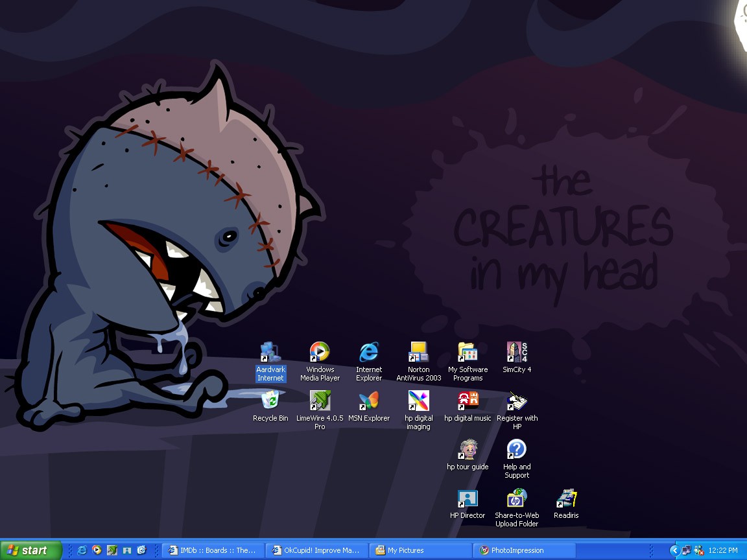Image resolution: width=747 pixels, height=560 pixels.
Task: Launch LimeWire from the Quick Launch bar
Action: point(112,550)
